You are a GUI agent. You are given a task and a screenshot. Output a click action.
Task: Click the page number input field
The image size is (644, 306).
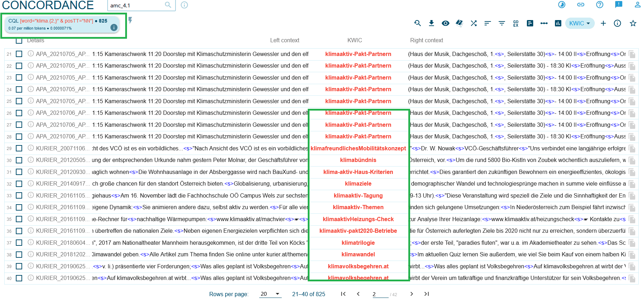pos(380,294)
